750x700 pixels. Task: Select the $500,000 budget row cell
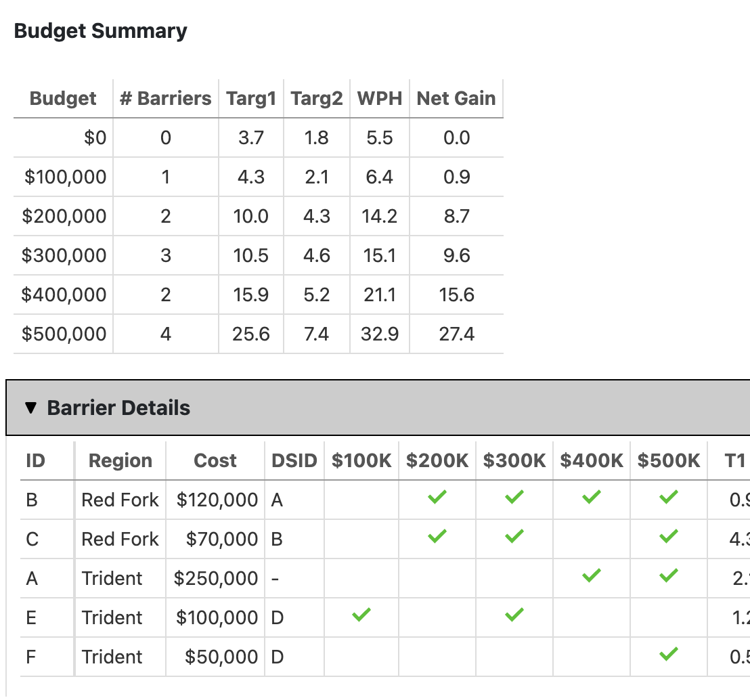tap(64, 334)
